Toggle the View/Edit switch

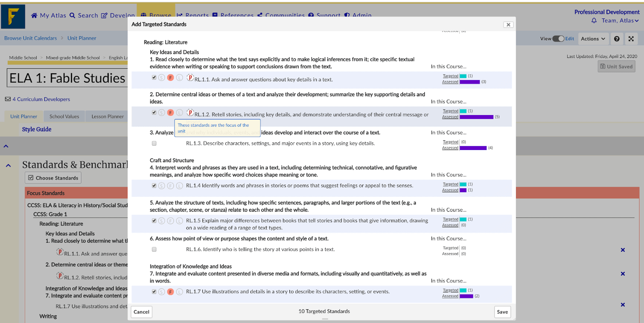coord(558,39)
